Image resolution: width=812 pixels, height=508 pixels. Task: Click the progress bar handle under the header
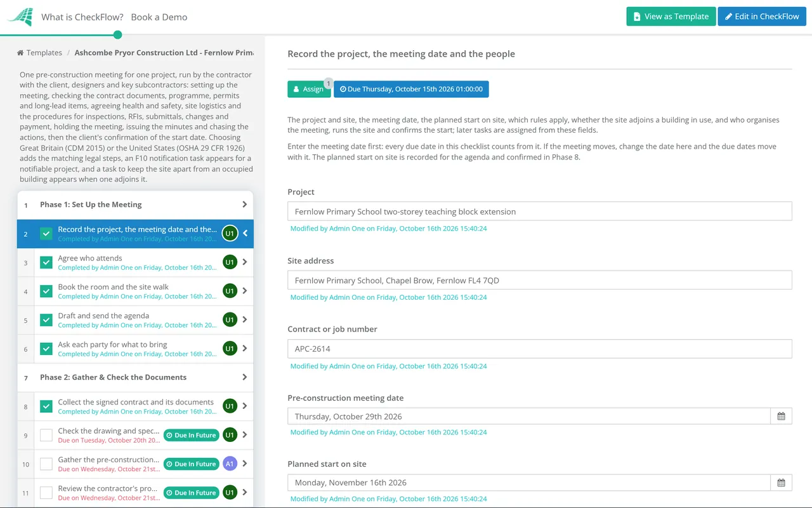tap(117, 35)
